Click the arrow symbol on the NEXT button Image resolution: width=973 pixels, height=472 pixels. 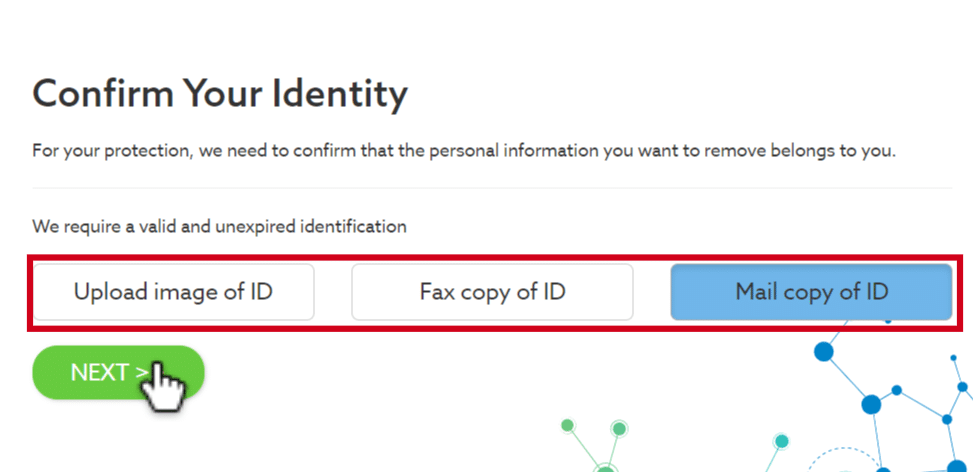tap(143, 372)
